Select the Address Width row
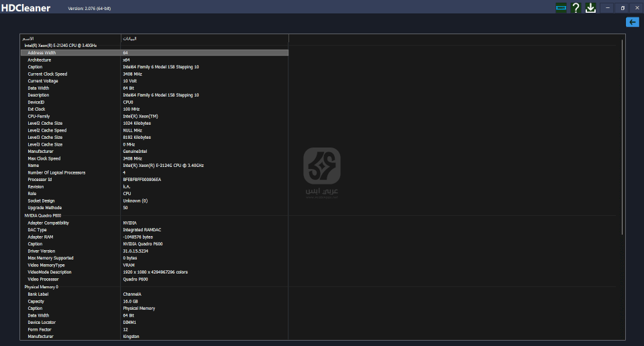Screen dimensions: 644x346 point(42,52)
